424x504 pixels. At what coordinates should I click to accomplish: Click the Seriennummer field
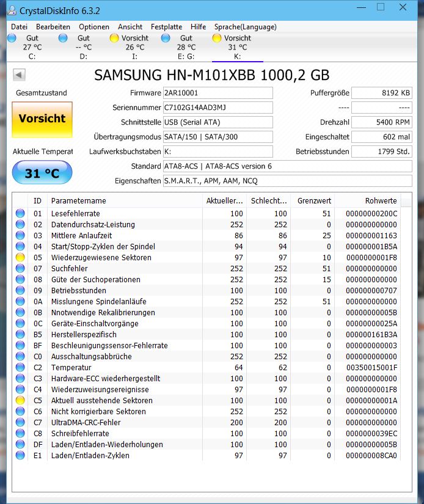[218, 108]
